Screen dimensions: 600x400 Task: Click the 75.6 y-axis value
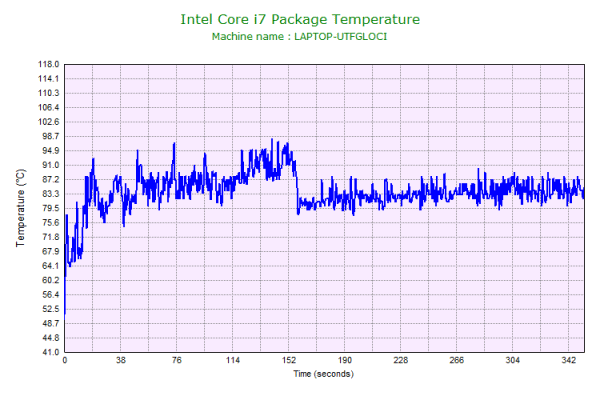(51, 223)
